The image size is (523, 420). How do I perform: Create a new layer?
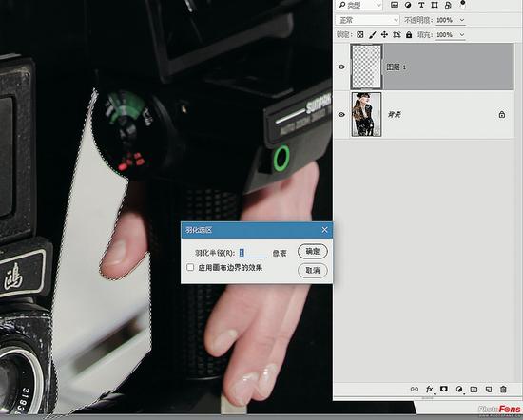tap(489, 389)
